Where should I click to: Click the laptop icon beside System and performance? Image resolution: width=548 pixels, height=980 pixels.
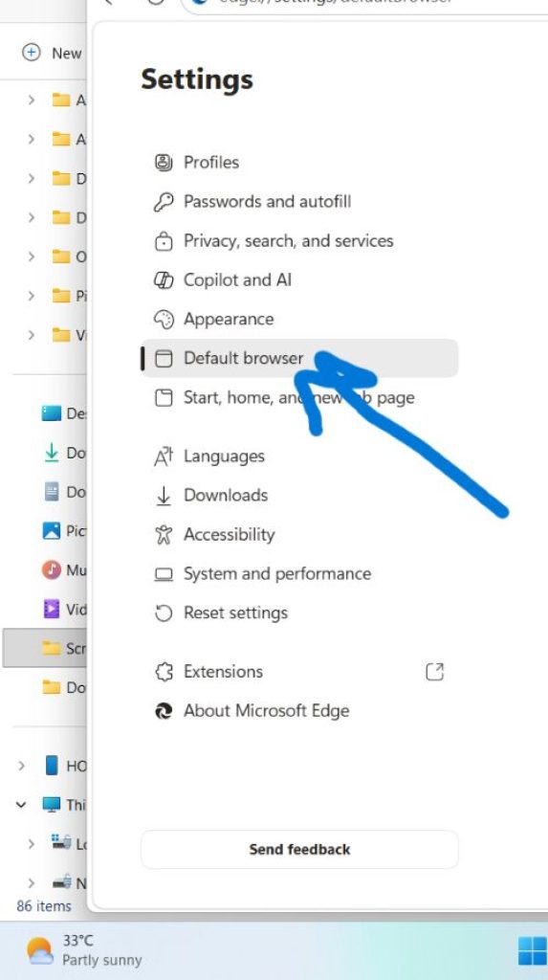164,574
